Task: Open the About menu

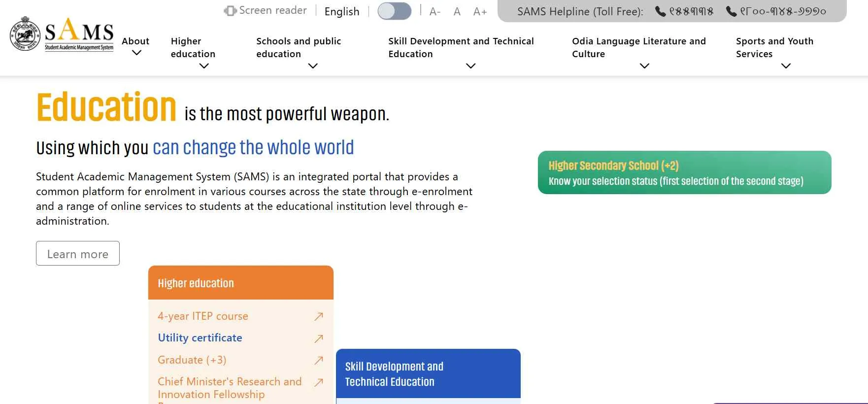Action: click(x=135, y=41)
